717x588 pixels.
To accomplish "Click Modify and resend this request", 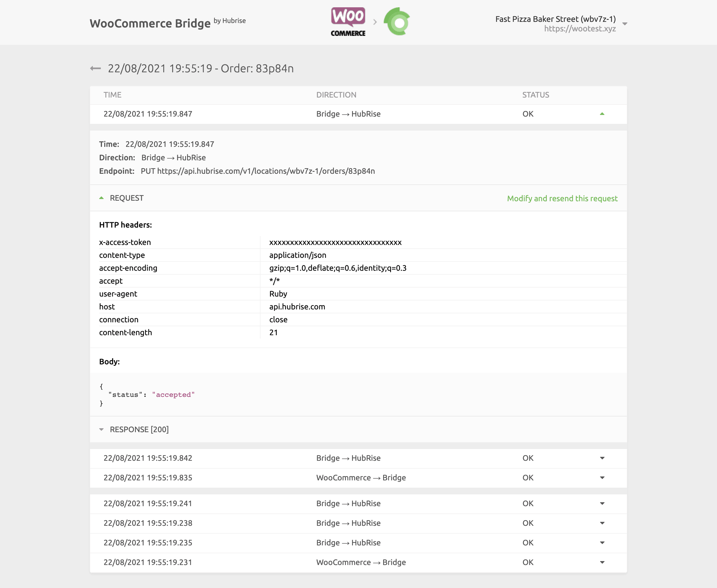I will click(562, 198).
